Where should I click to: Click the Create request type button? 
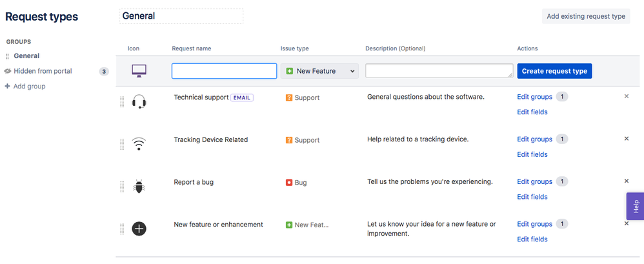[554, 71]
